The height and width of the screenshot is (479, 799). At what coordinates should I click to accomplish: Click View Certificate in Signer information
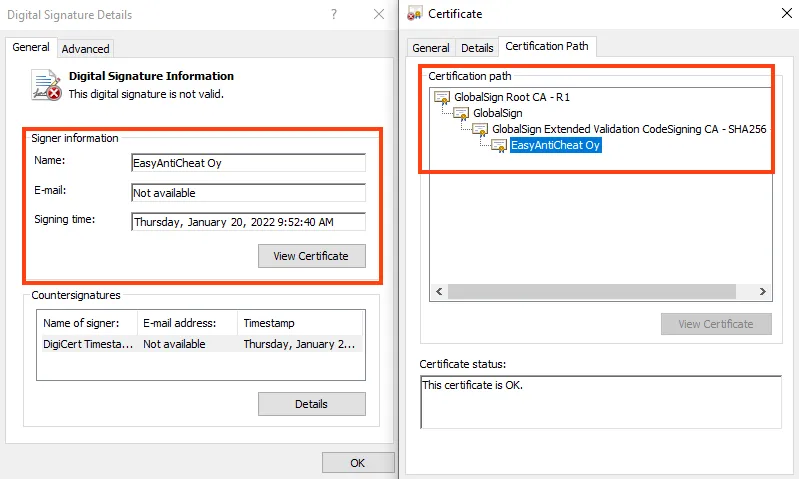point(311,256)
